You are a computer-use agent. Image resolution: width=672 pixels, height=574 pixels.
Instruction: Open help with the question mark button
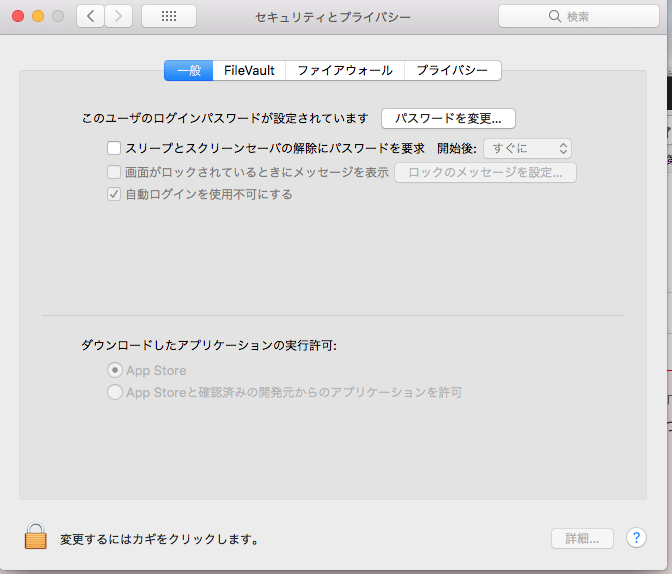[636, 538]
